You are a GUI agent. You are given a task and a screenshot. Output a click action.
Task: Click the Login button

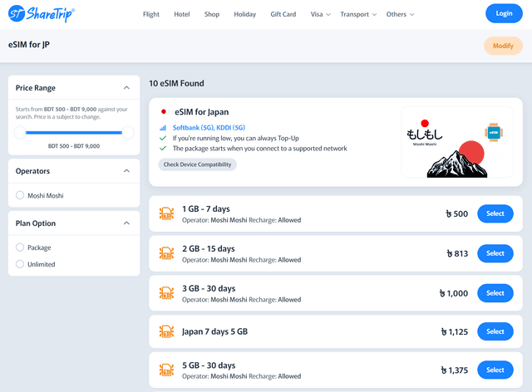click(504, 13)
